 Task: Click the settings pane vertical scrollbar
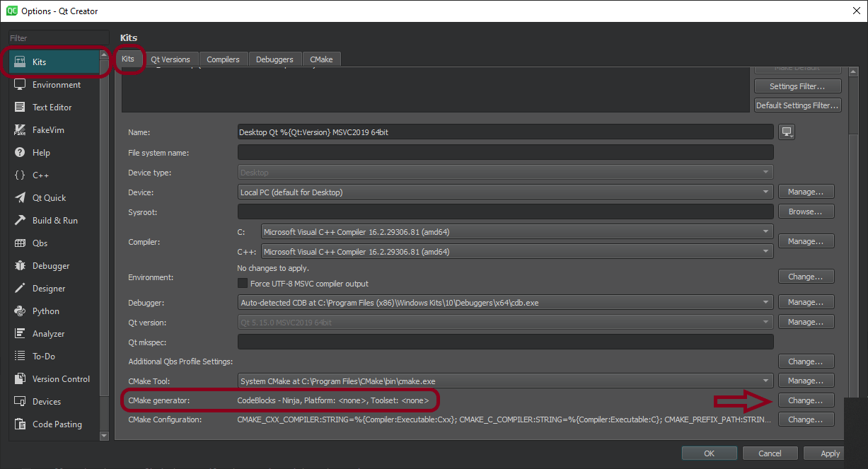(854, 233)
